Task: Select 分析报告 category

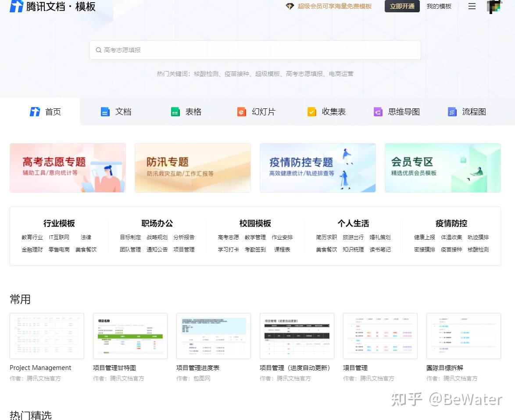Action: tap(184, 237)
